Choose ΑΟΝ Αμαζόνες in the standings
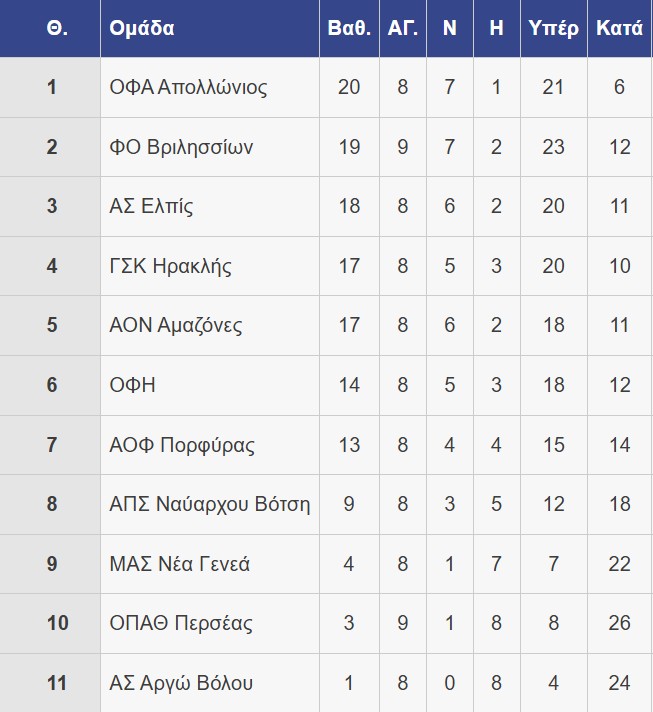 coord(175,325)
